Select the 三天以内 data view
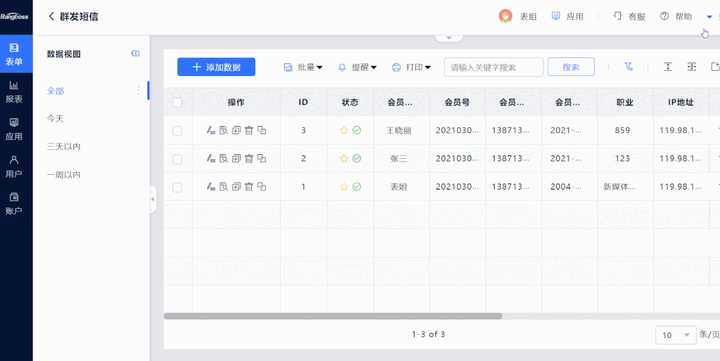Image resolution: width=720 pixels, height=361 pixels. [x=64, y=147]
